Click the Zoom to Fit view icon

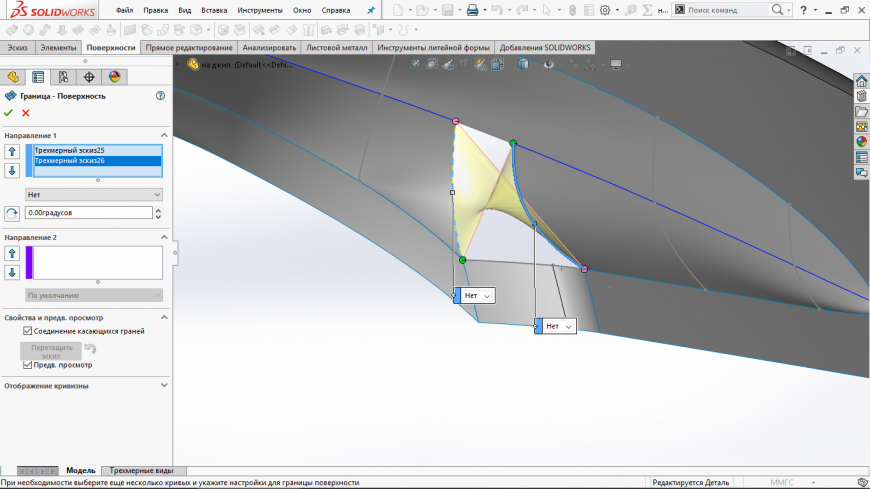[x=414, y=65]
